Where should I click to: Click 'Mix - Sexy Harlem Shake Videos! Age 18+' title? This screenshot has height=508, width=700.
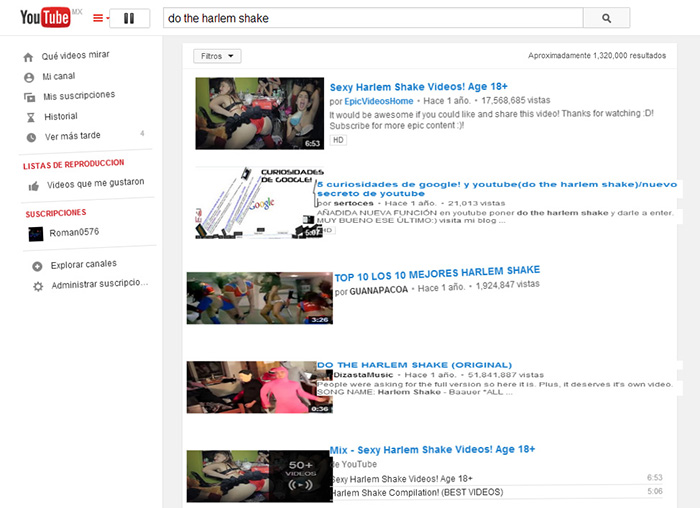pos(432,450)
